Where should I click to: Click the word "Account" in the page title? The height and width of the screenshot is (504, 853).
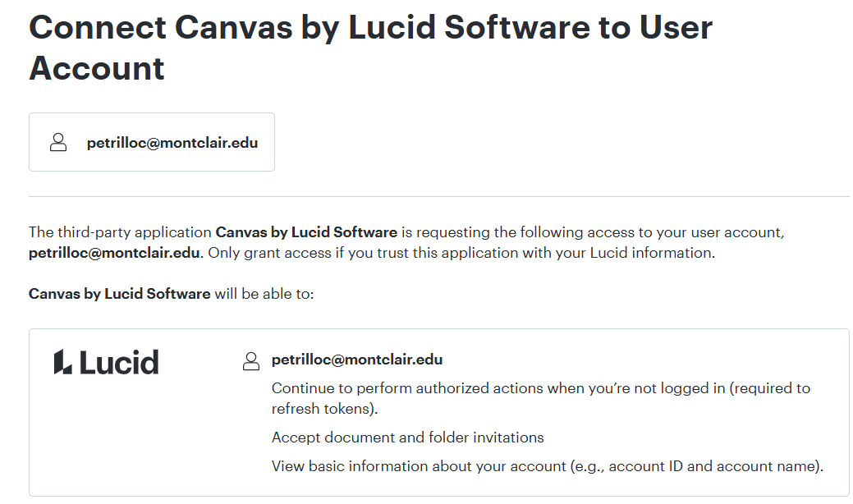click(97, 68)
